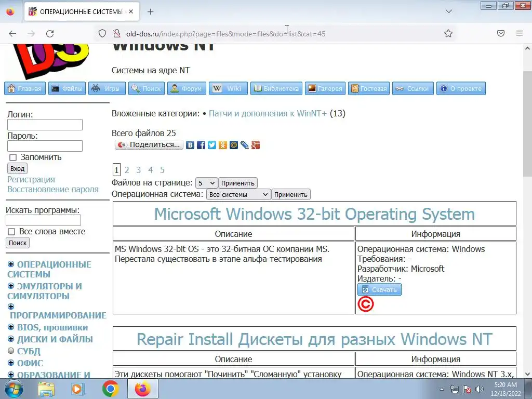Screen dimensions: 532x399
Task: Click the Логин input field
Action: pyautogui.click(x=45, y=125)
